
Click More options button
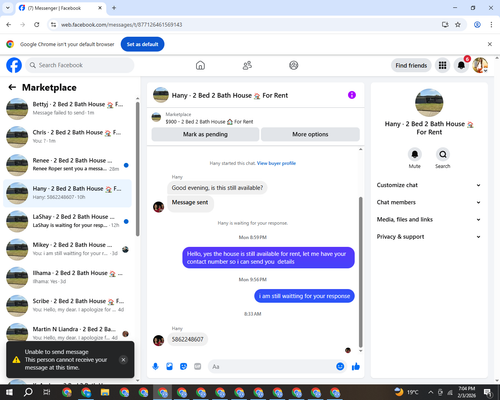pyautogui.click(x=310, y=134)
